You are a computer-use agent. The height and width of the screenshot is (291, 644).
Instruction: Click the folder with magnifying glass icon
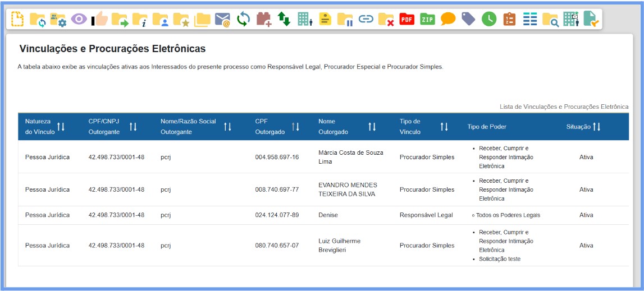click(550, 19)
